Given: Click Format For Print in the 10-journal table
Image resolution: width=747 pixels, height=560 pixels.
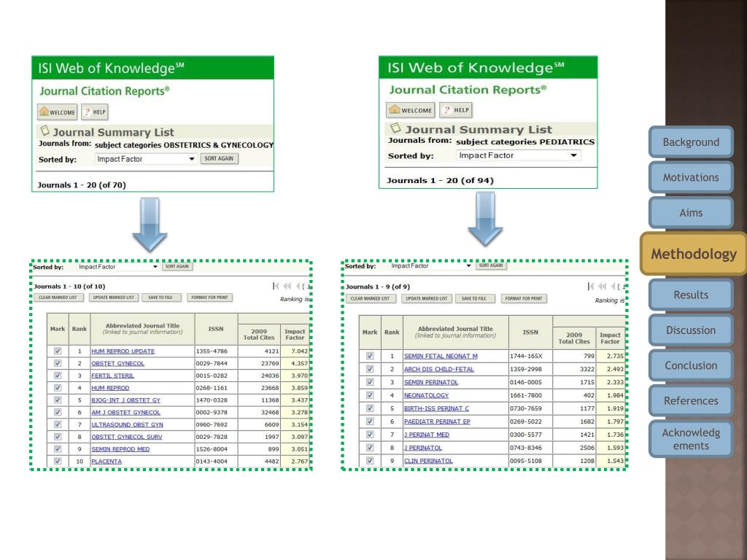Looking at the screenshot, I should point(209,297).
